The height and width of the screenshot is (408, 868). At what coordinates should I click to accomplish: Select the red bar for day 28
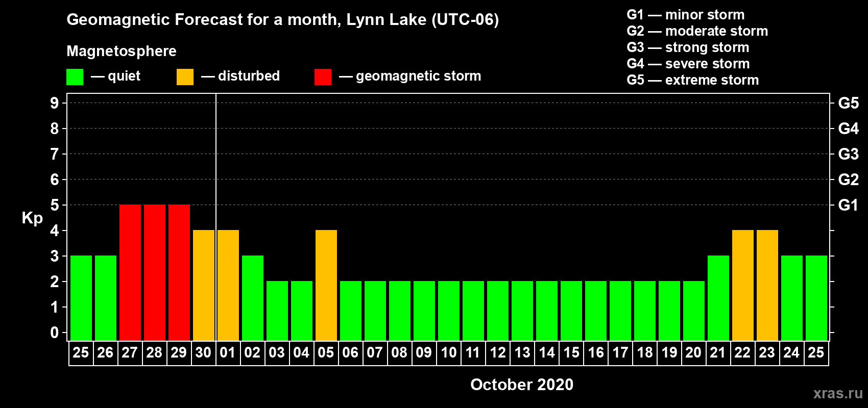155,273
